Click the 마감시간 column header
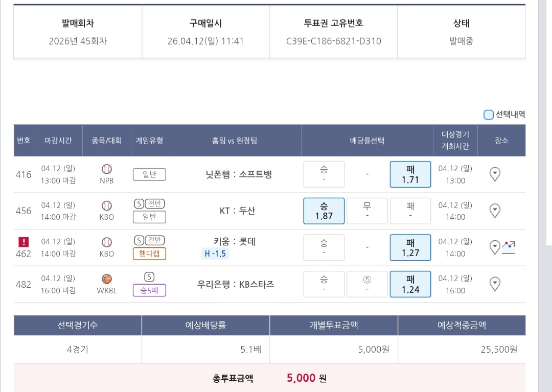This screenshot has height=392, width=552. [x=58, y=141]
